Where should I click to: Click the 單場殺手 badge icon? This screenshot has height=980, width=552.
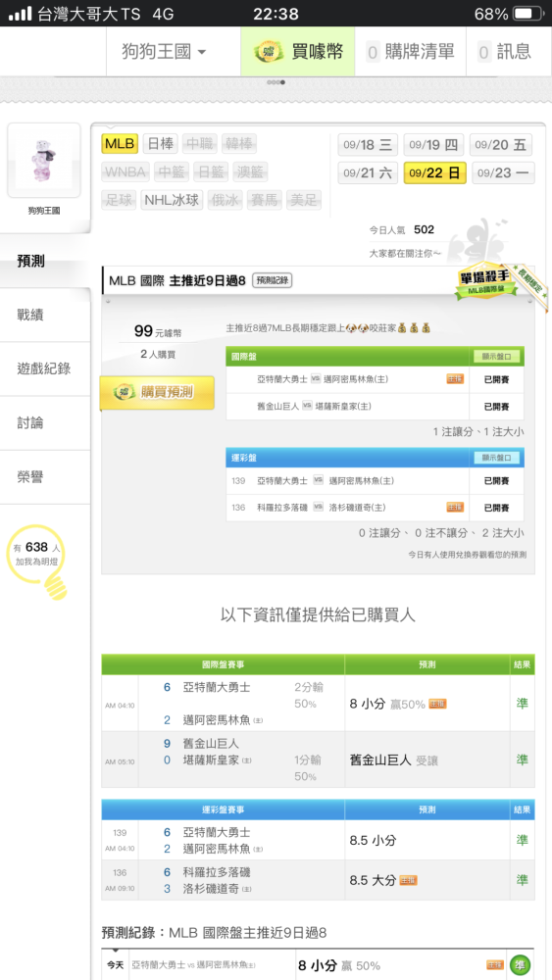click(x=487, y=284)
